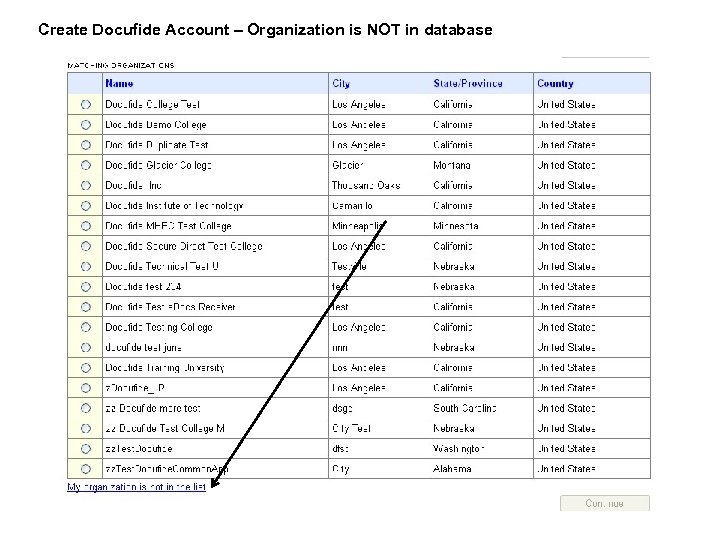This screenshot has width=720, height=540.
Task: Select zz Docufide Test College M radio
Action: click(86, 428)
